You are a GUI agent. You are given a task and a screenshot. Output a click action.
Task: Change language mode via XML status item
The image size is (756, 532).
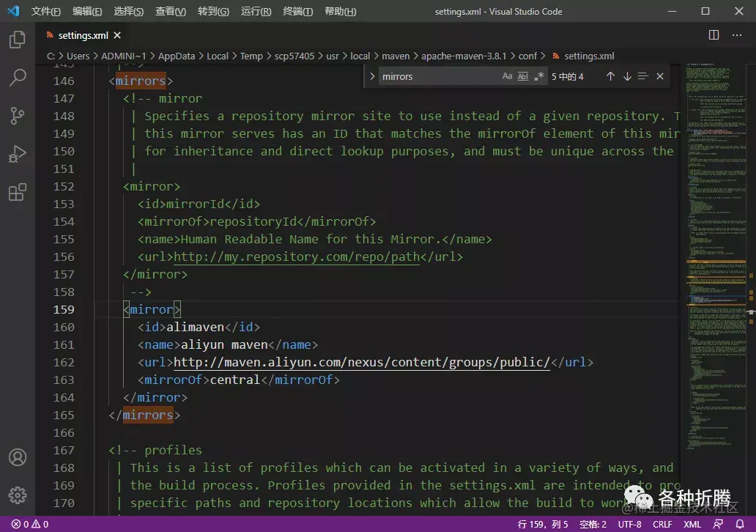click(x=692, y=524)
